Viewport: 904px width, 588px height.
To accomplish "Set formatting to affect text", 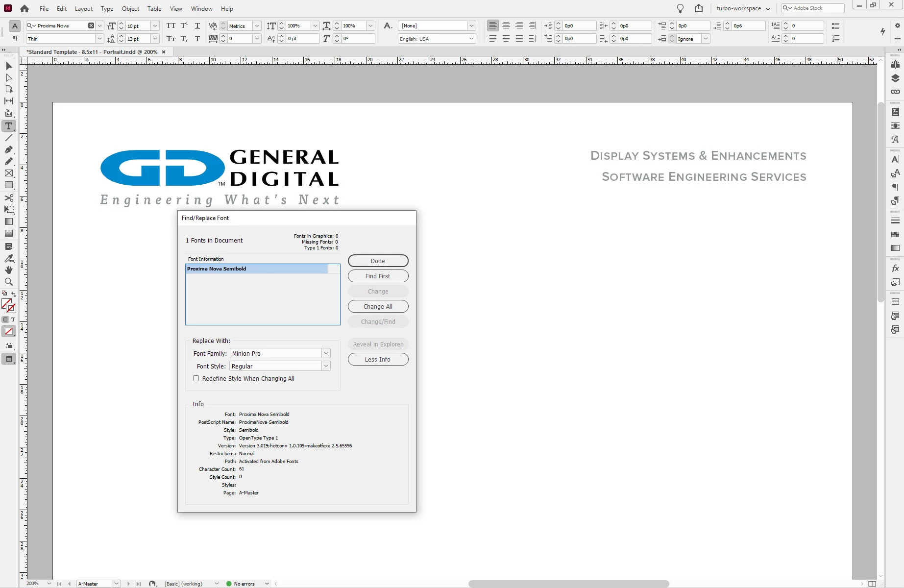I will point(13,319).
